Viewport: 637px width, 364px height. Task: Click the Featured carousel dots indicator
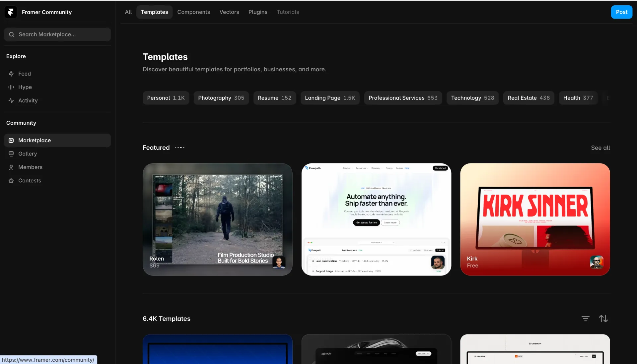[179, 148]
